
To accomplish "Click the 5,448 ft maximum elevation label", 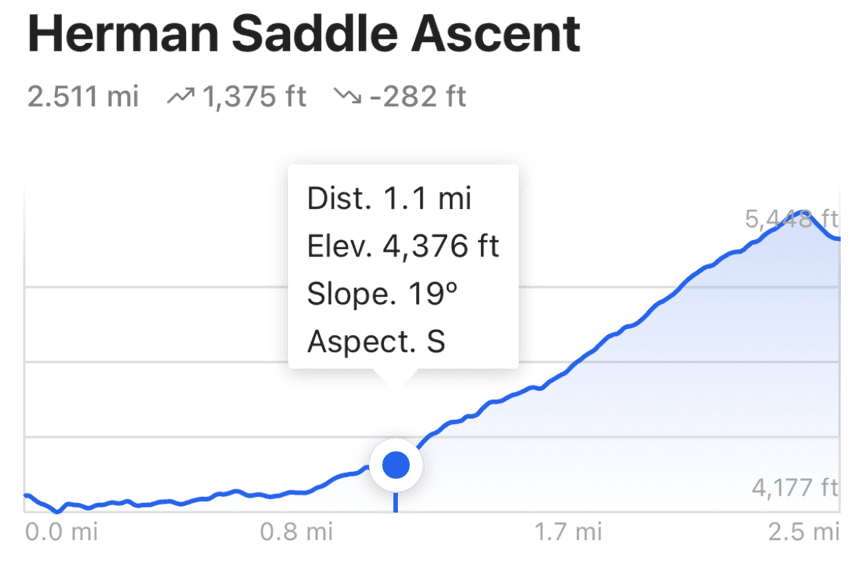I will (x=791, y=220).
